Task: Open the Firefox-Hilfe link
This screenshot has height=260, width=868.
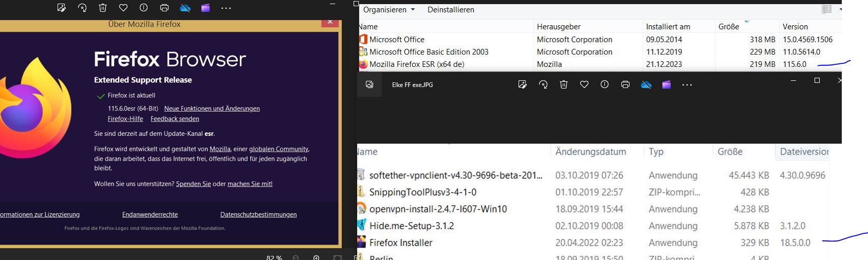Action: [125, 119]
